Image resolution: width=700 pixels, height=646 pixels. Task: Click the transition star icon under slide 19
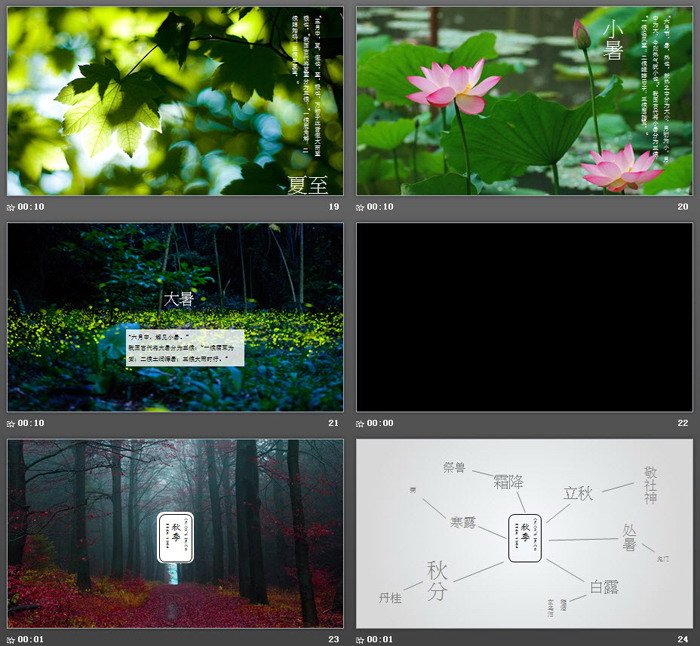coord(11,207)
